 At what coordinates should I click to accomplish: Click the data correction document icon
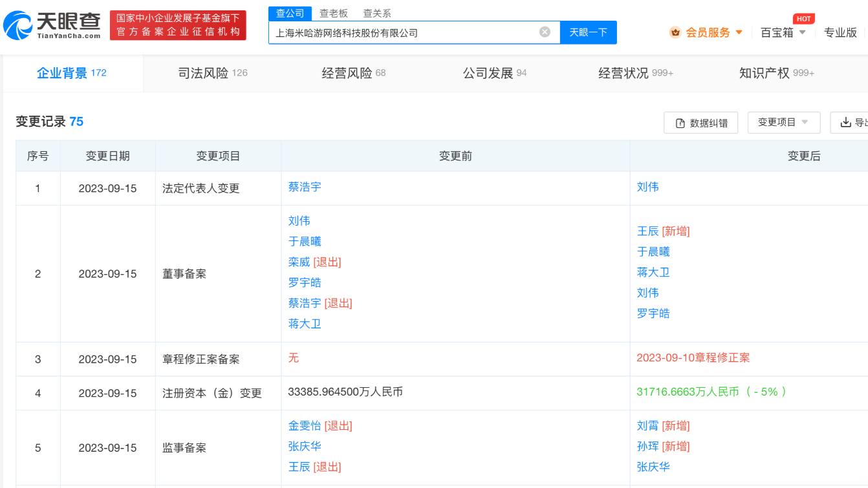[680, 123]
